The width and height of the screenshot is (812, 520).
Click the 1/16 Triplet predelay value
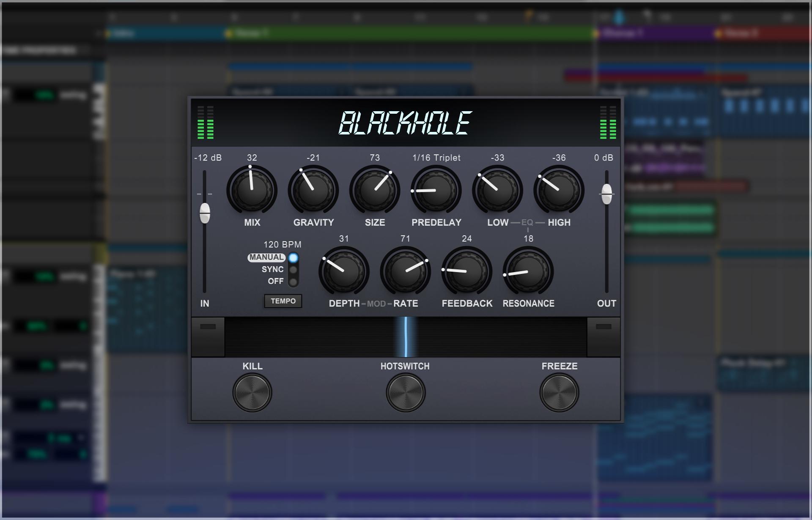[x=436, y=158]
